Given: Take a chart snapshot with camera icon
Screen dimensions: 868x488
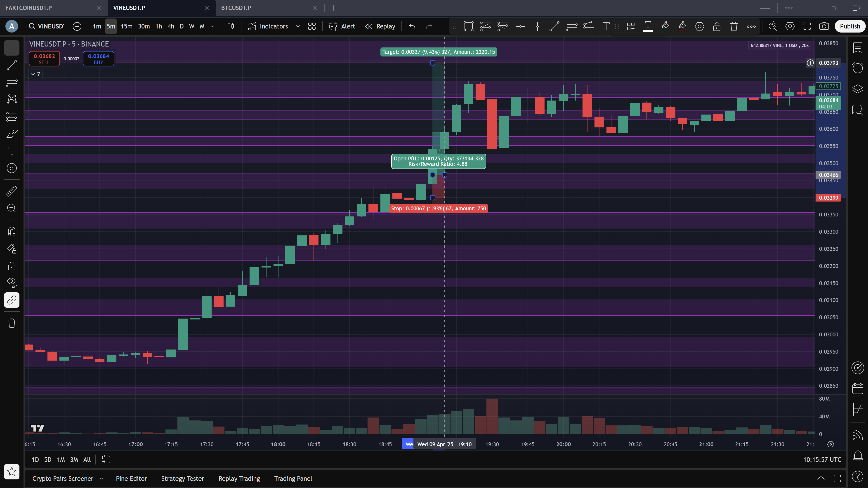Looking at the screenshot, I should [824, 26].
